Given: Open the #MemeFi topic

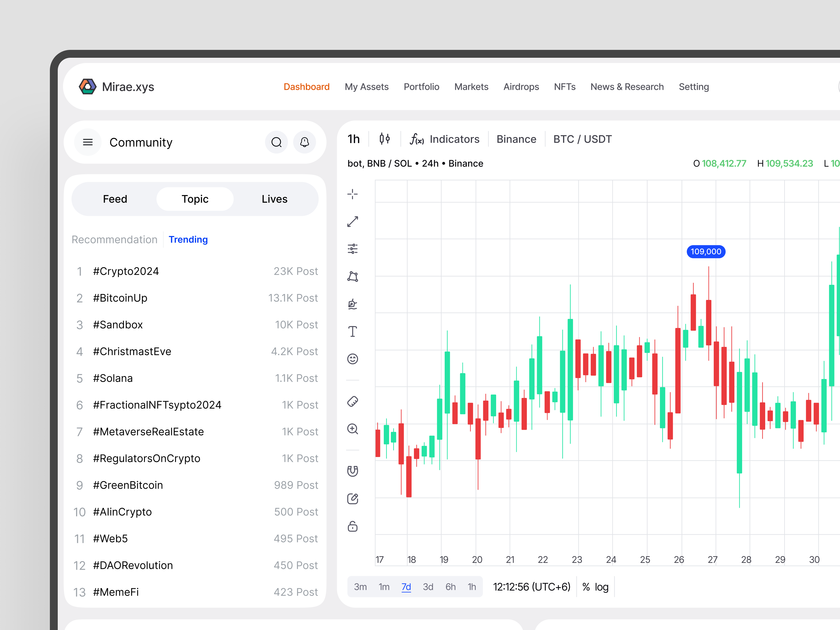Looking at the screenshot, I should coord(195,592).
